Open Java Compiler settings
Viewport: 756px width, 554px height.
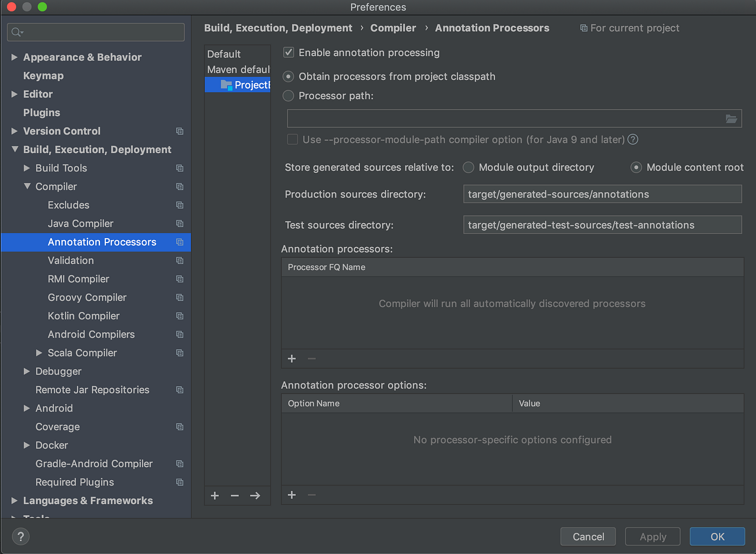tap(80, 224)
